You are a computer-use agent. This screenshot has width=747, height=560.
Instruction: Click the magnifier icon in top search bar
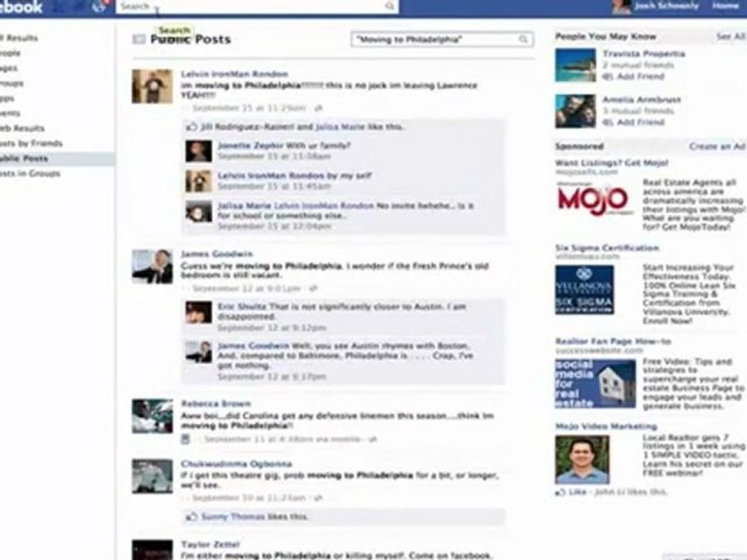pyautogui.click(x=389, y=6)
